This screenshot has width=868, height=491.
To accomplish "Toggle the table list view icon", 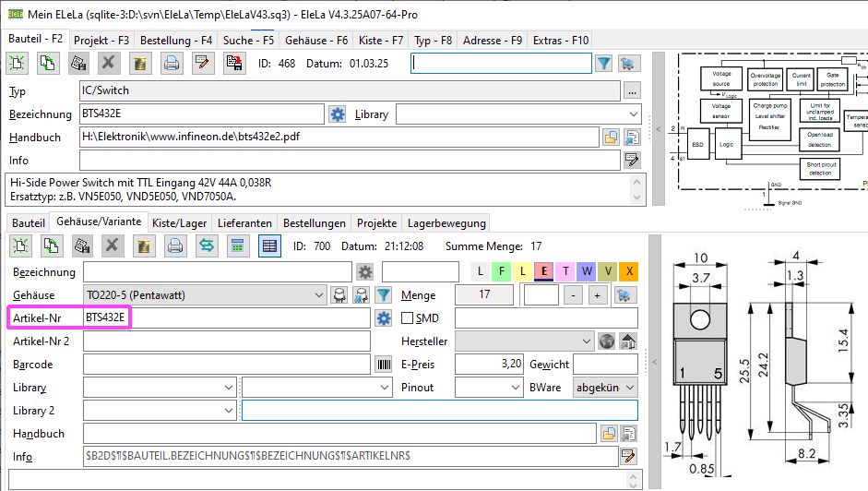I will (x=269, y=245).
